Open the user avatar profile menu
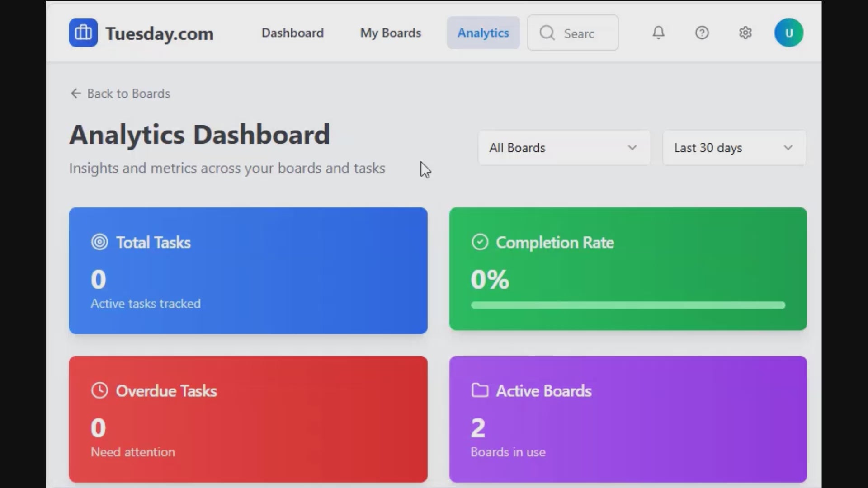The height and width of the screenshot is (488, 868). point(788,33)
